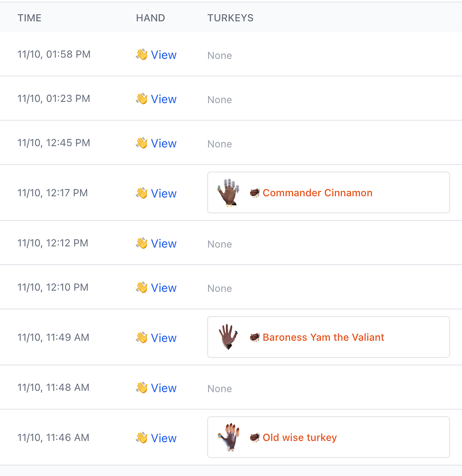The width and height of the screenshot is (462, 476).
Task: Open Commander Cinnamon hand turkey thumbnail
Action: pyautogui.click(x=228, y=192)
